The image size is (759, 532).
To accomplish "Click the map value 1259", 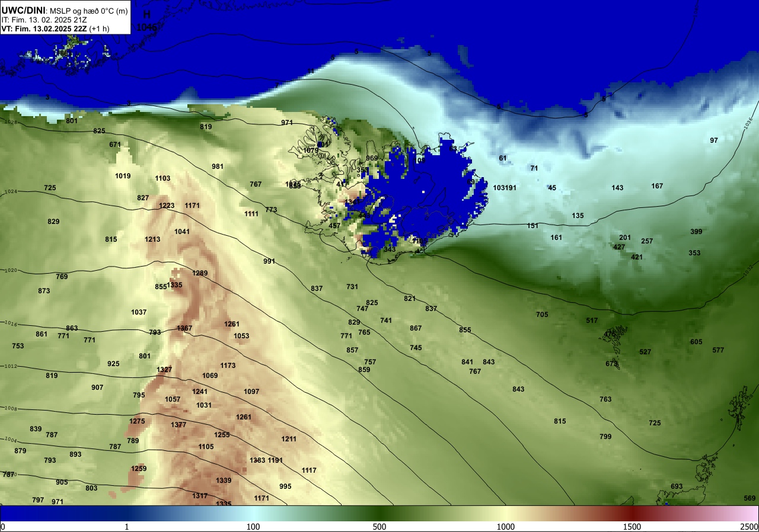I will tap(139, 469).
